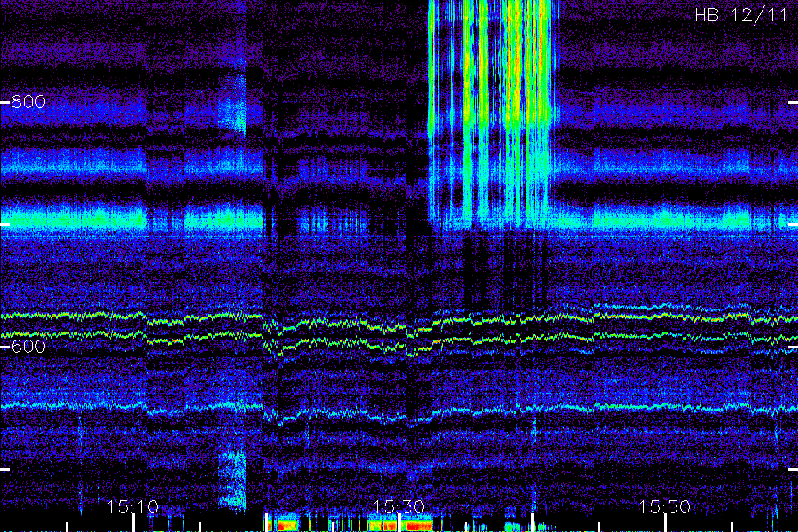
Task: Click the 15:50 time axis label
Action: 665,507
